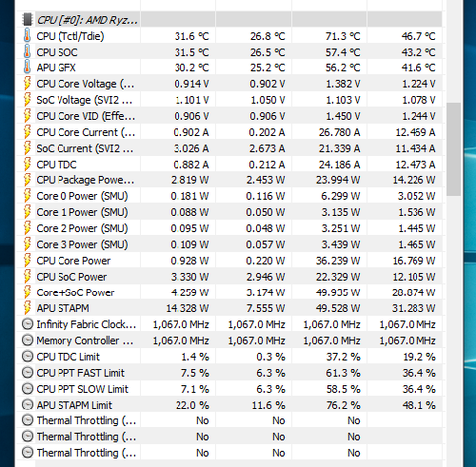Click the 1.382 V maximum core voltage value
This screenshot has width=476, height=467.
tap(343, 84)
